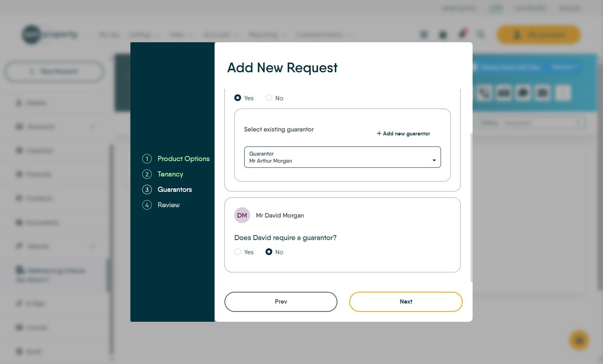The image size is (603, 364).
Task: Click the Prev button
Action: tap(281, 302)
